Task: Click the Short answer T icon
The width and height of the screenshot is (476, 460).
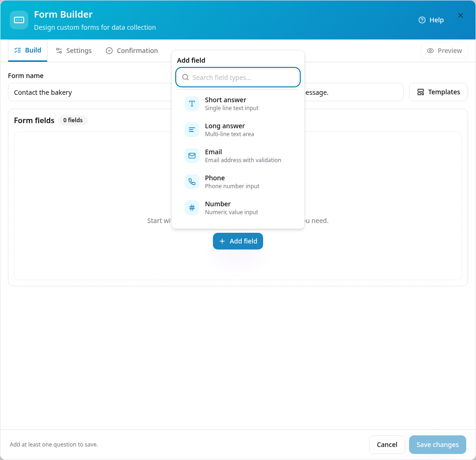Action: (192, 104)
